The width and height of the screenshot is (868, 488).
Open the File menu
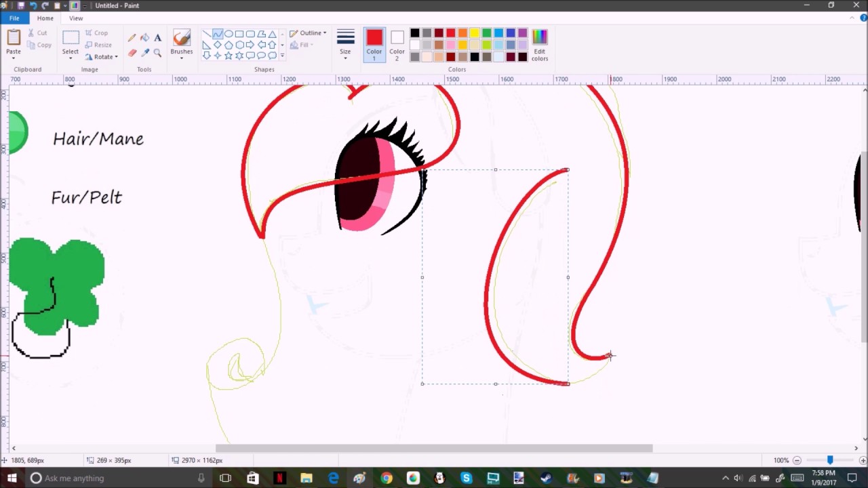(14, 18)
